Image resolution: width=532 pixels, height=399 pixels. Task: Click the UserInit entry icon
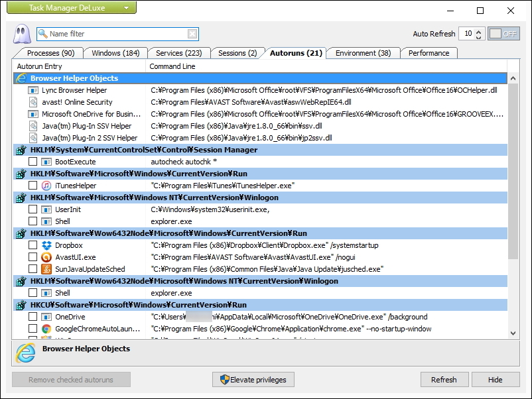tap(46, 209)
